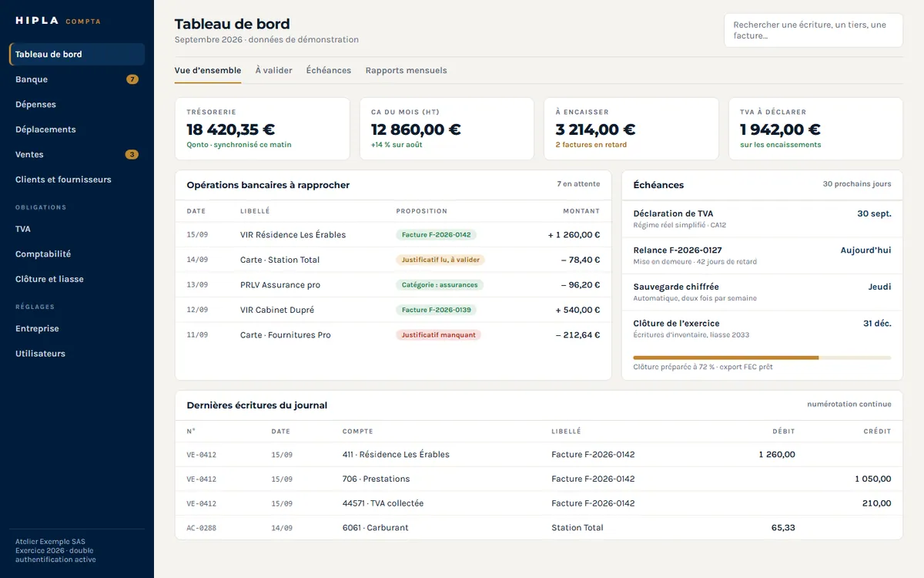Open the CA du mois card

point(447,129)
